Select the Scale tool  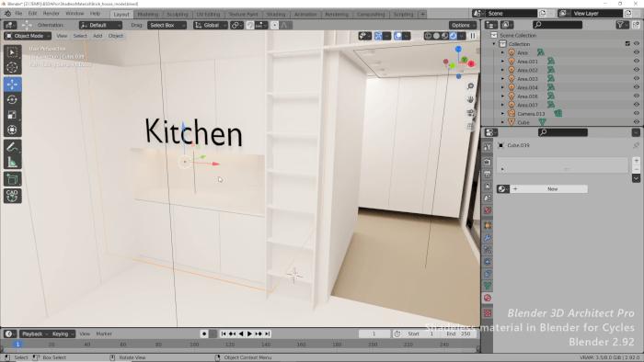pos(12,115)
